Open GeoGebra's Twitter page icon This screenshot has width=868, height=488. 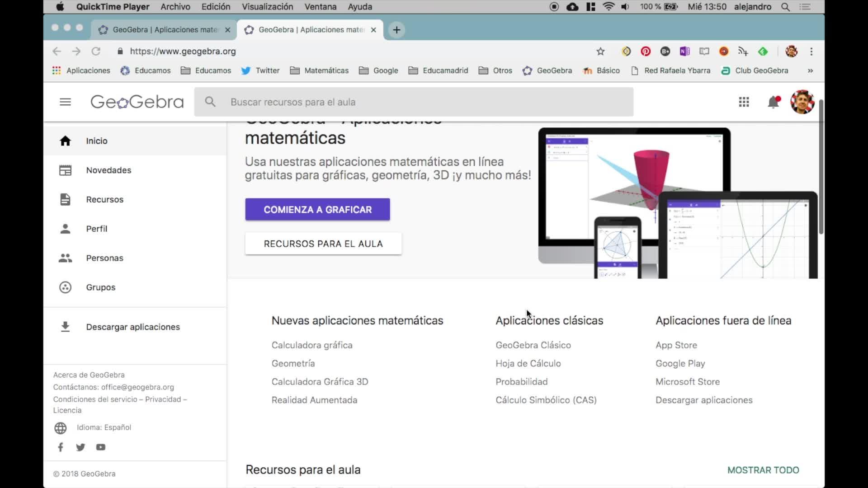pos(80,447)
